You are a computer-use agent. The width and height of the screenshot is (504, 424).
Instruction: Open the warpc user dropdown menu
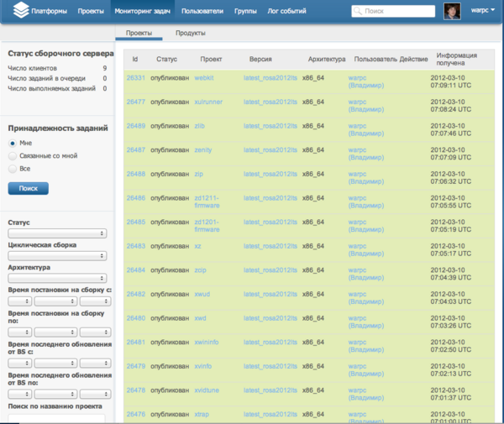coord(485,12)
